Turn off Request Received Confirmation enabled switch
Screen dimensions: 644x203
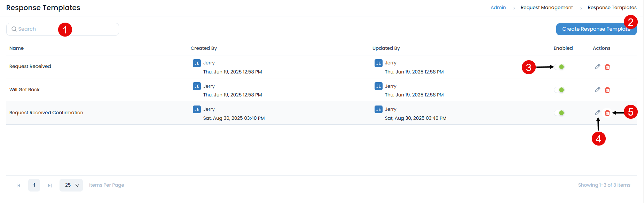click(x=559, y=112)
